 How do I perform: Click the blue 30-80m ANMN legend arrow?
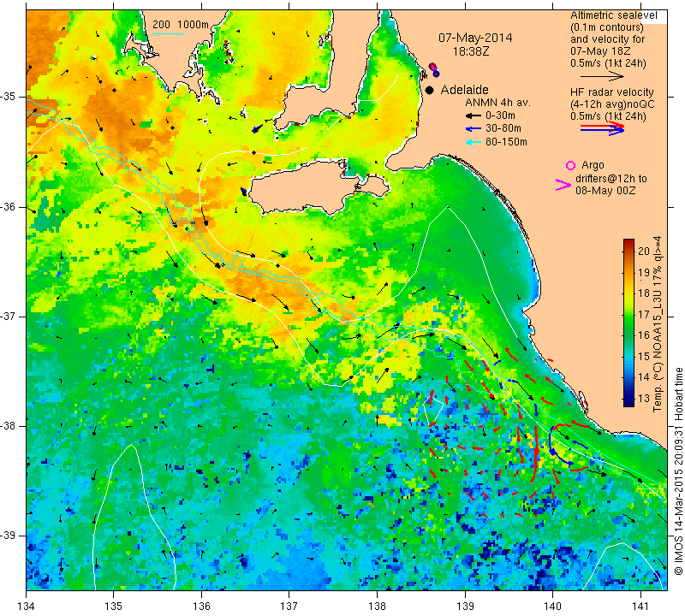tap(474, 129)
